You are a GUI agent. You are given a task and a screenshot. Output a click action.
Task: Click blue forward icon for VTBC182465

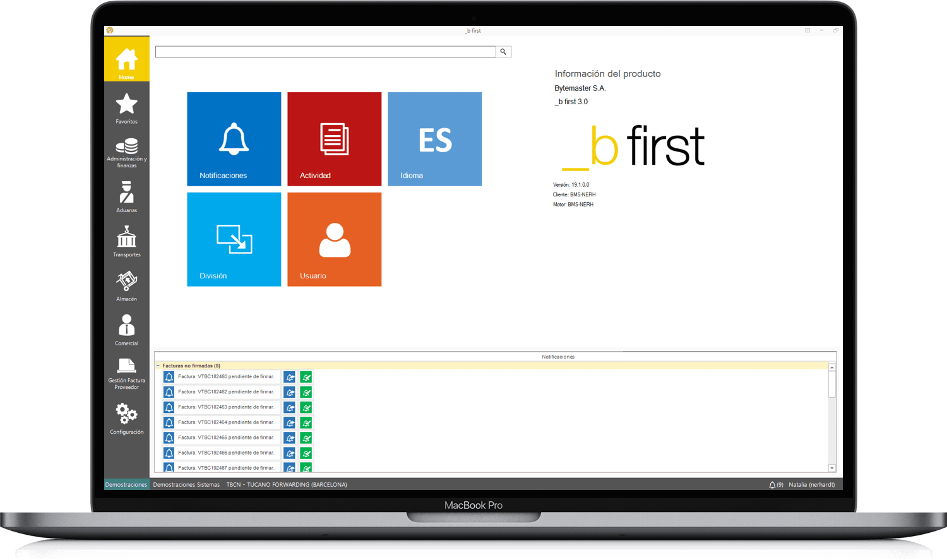pyautogui.click(x=290, y=438)
